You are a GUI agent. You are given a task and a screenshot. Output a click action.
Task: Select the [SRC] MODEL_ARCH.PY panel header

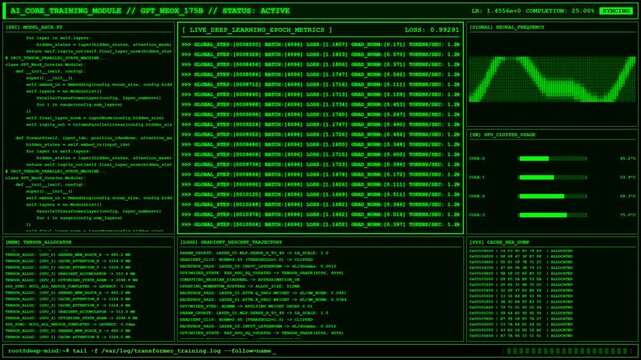tap(34, 27)
